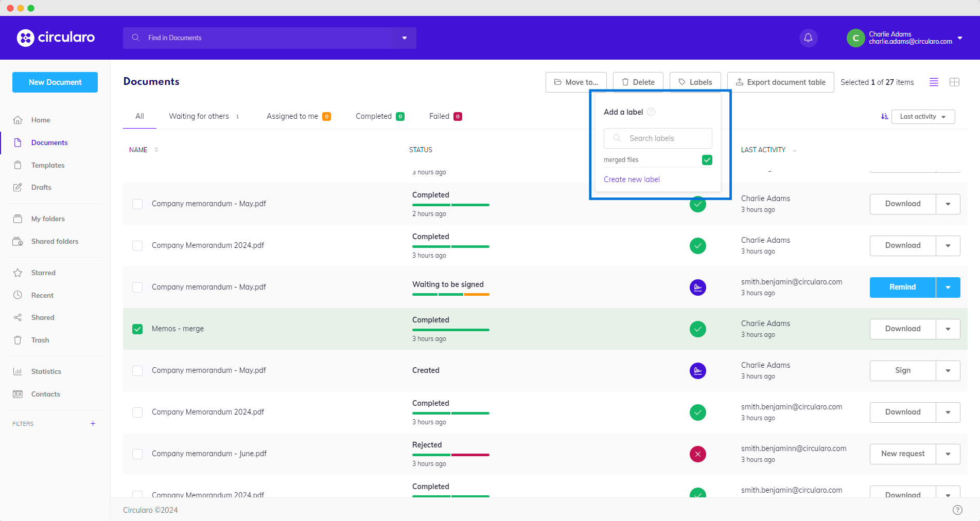
Task: Sort by the LAST ACTIVITY column arrow
Action: [795, 151]
